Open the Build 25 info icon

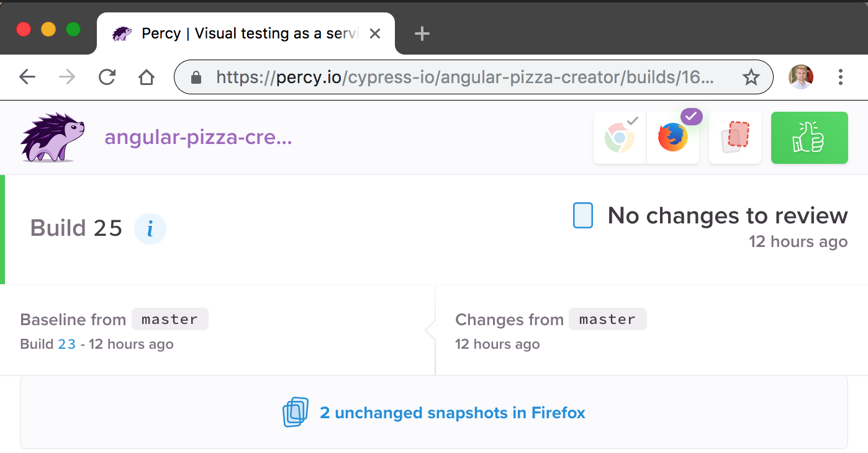click(x=150, y=229)
